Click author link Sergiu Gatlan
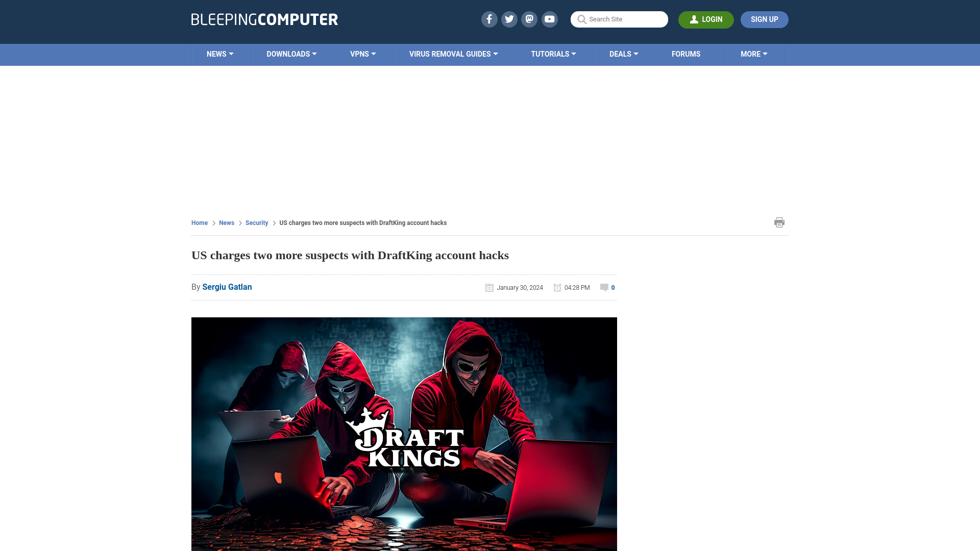Viewport: 980px width, 551px height. coord(227,287)
